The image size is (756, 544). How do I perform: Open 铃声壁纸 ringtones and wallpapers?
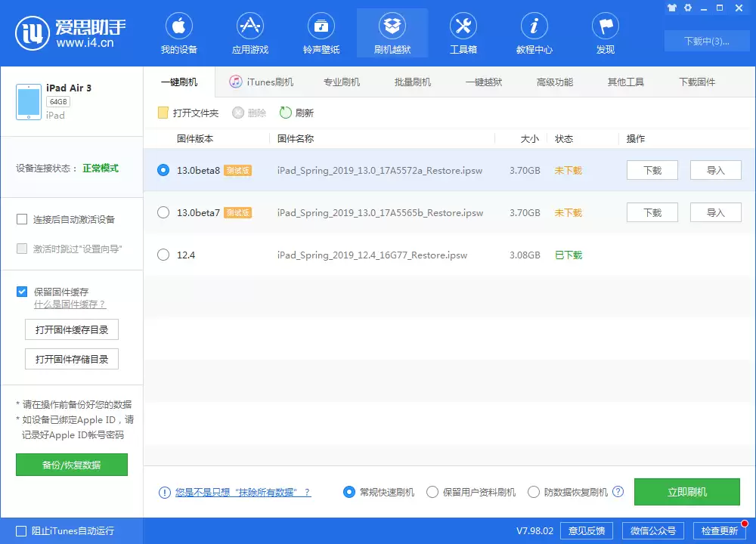pyautogui.click(x=321, y=33)
